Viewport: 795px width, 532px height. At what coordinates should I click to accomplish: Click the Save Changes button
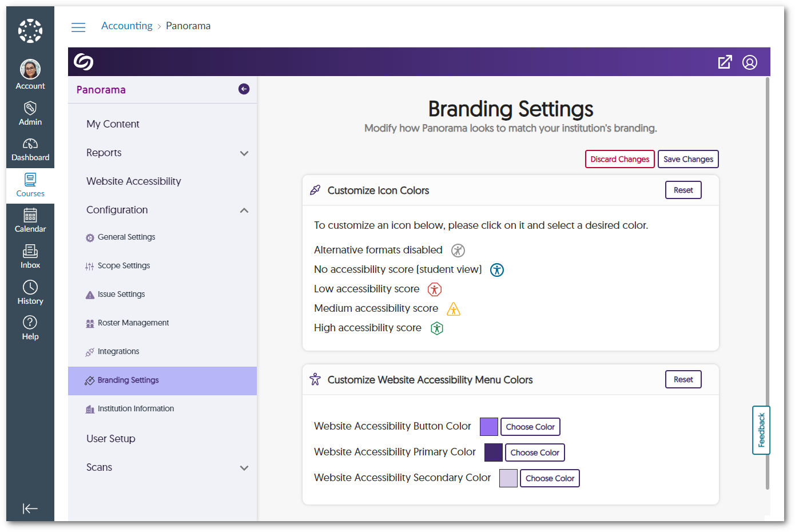tap(688, 159)
